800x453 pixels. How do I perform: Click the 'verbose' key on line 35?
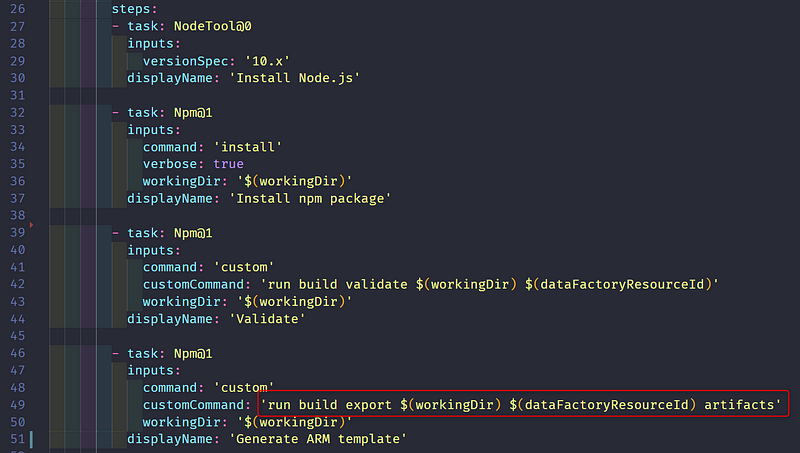click(172, 164)
